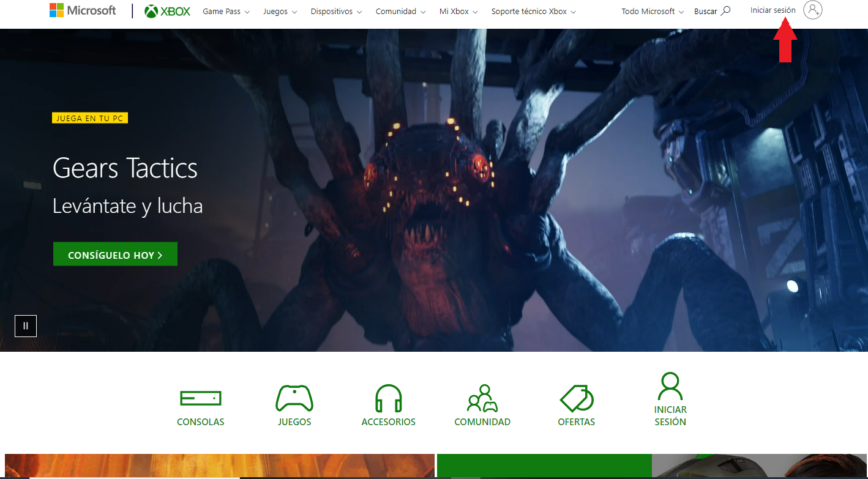Open the green promo tile
868x479 pixels.
pos(544,466)
